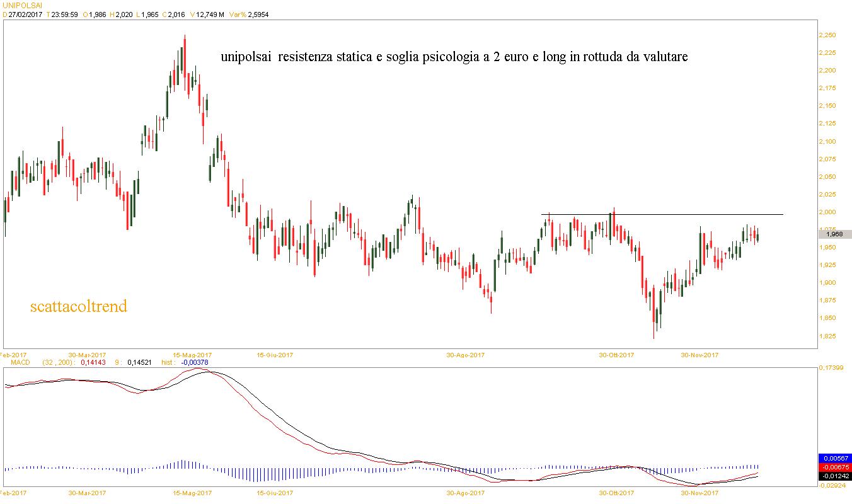Click the 27/02/2017 date in header
Image resolution: width=852 pixels, height=504 pixels.
pos(25,14)
